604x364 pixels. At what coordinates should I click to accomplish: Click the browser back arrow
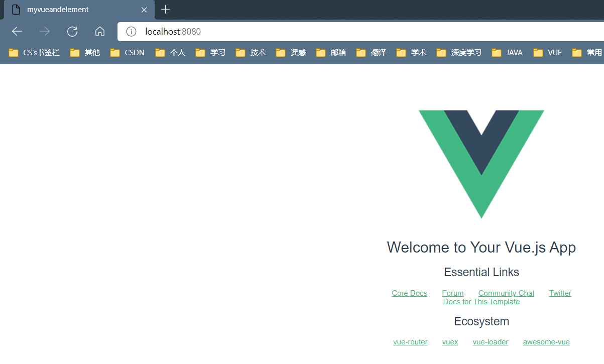point(17,32)
